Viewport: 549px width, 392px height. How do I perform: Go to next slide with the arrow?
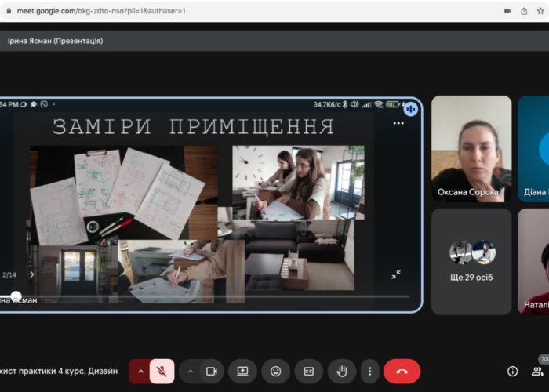(x=31, y=274)
